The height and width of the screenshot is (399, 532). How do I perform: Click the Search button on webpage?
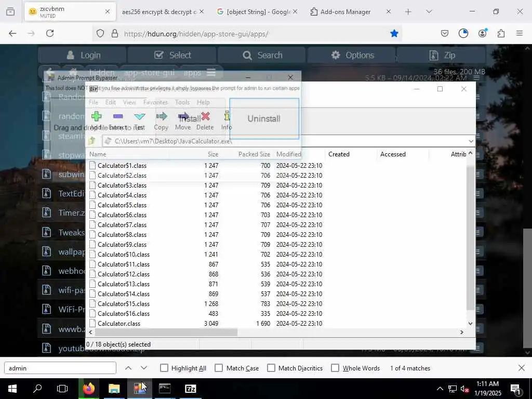262,55
